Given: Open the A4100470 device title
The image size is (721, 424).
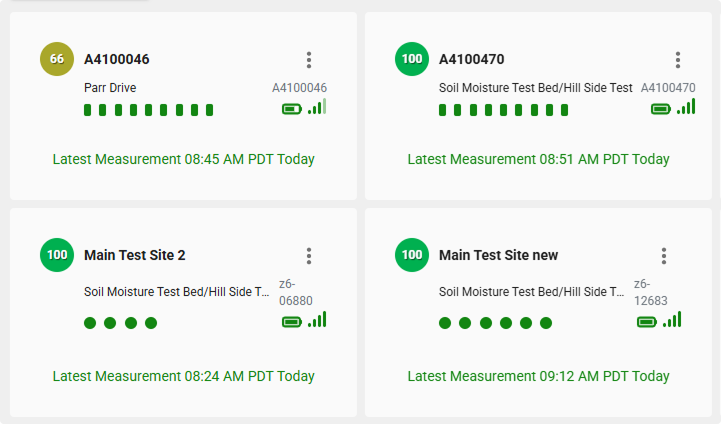Looking at the screenshot, I should point(472,59).
